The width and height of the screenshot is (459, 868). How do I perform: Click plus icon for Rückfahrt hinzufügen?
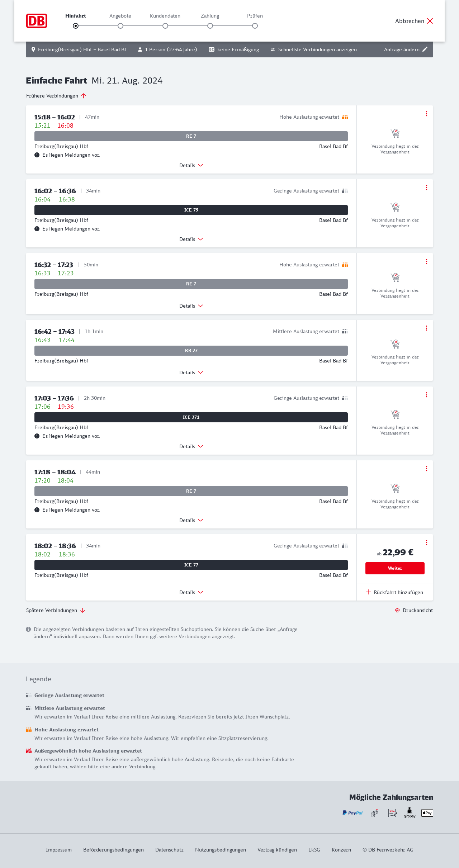368,592
